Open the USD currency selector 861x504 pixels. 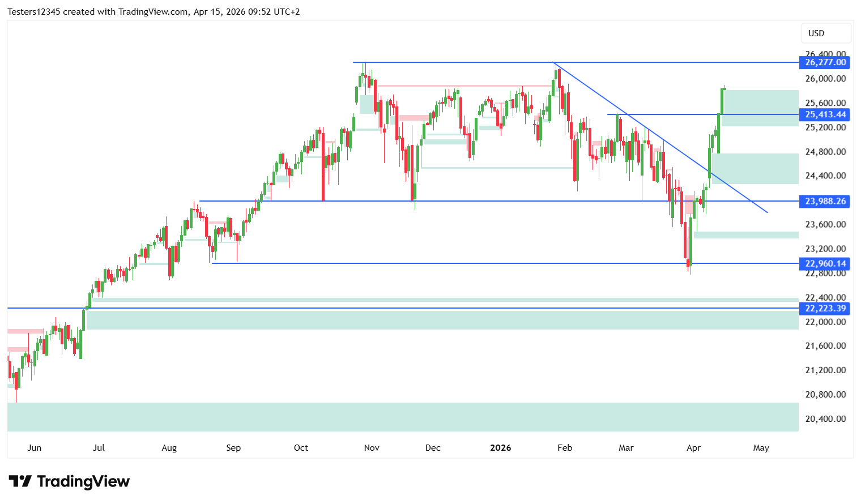(825, 33)
